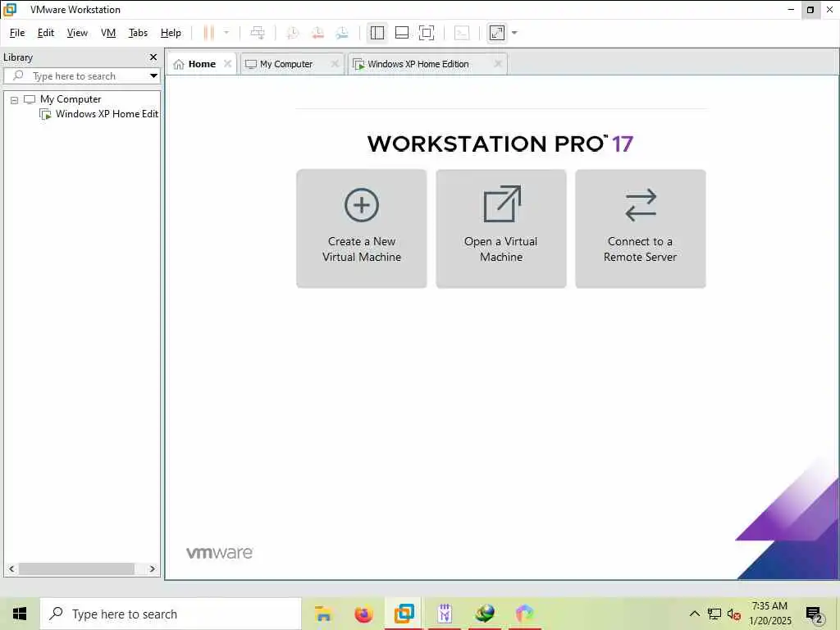Click the Library horizontal scrollbar thumb
The image size is (840, 630).
pyautogui.click(x=76, y=569)
